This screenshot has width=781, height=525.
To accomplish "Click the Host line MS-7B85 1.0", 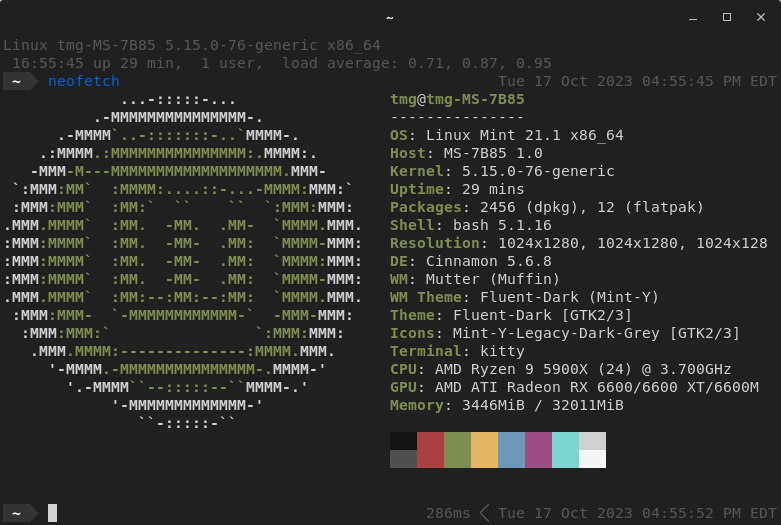I will (466, 153).
